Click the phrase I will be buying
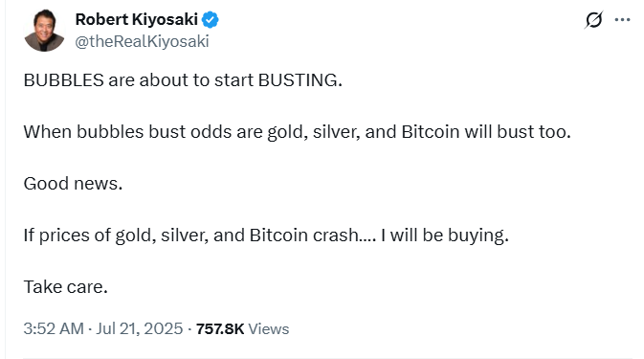644x359 pixels. pos(445,236)
